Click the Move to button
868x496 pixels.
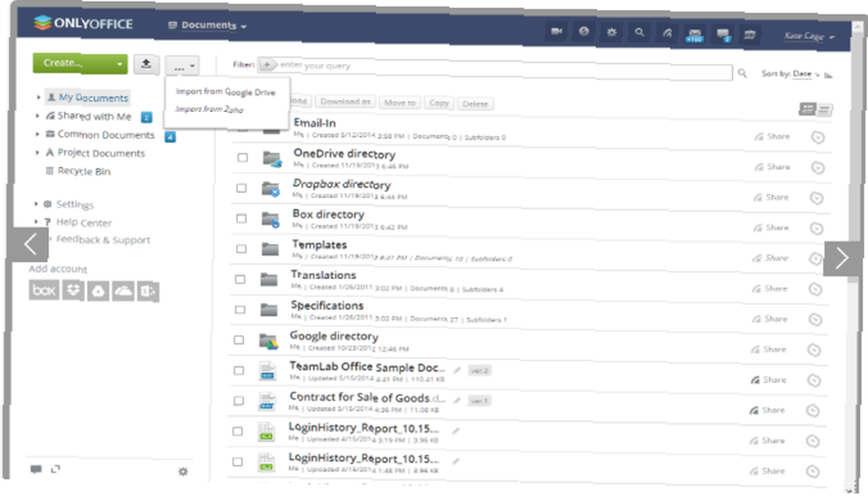399,103
